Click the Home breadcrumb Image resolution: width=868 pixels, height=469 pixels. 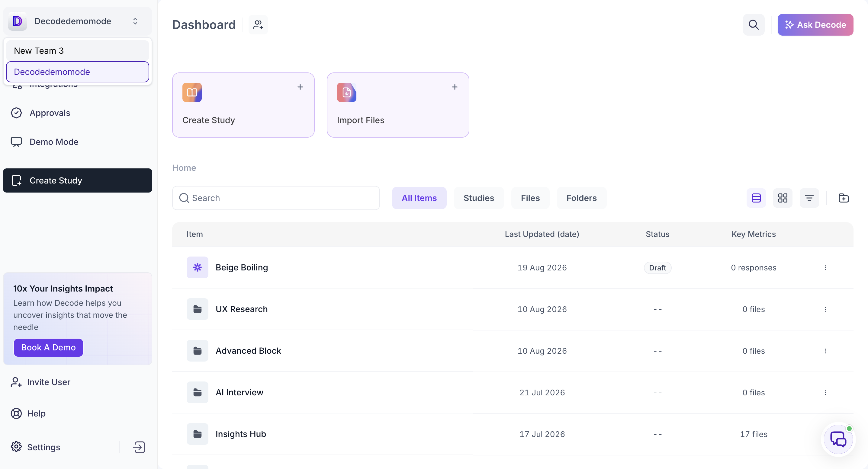[x=184, y=168]
